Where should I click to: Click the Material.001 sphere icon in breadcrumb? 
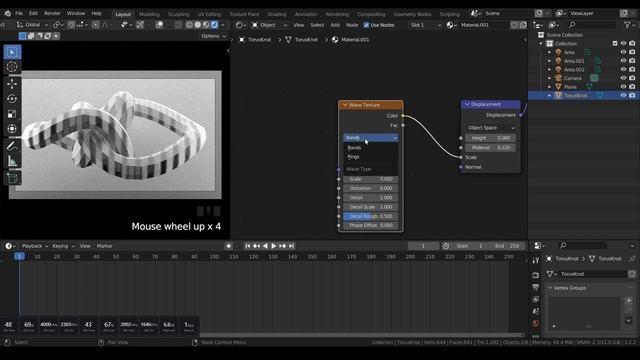[x=335, y=40]
